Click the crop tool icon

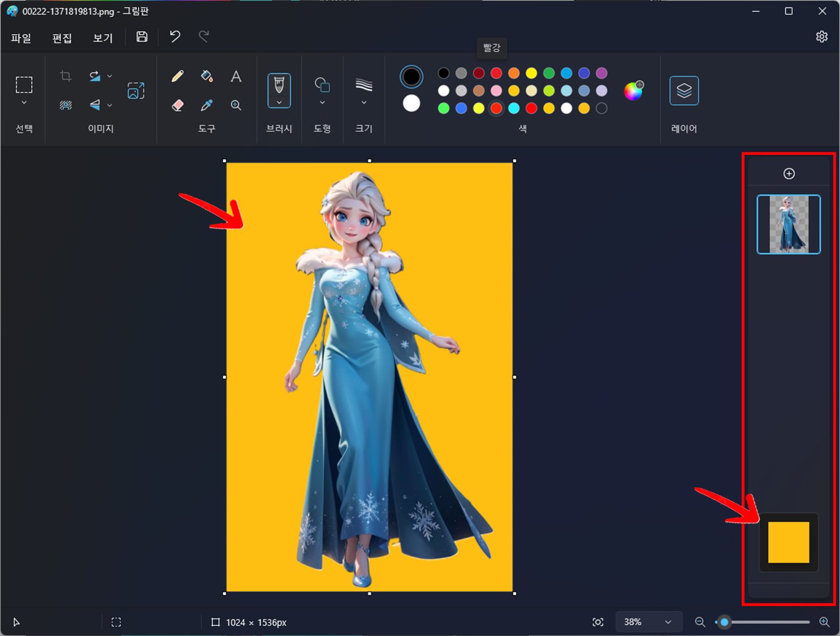tap(66, 76)
